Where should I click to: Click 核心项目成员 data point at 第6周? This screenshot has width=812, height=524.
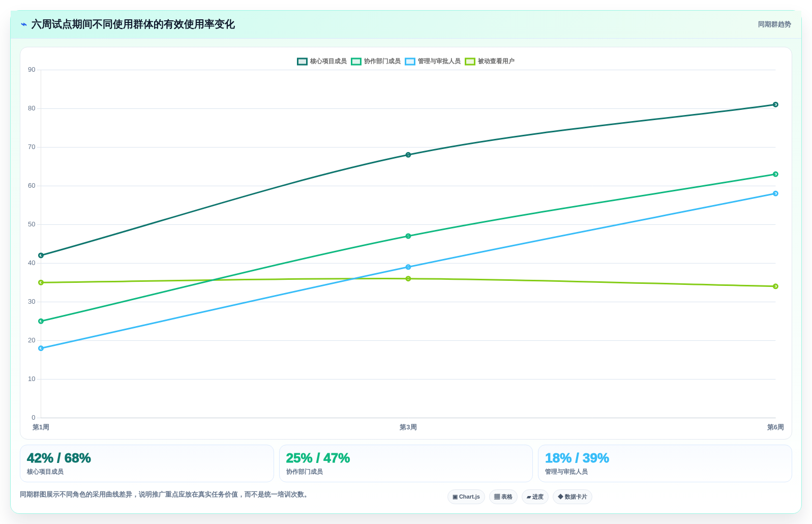775,105
